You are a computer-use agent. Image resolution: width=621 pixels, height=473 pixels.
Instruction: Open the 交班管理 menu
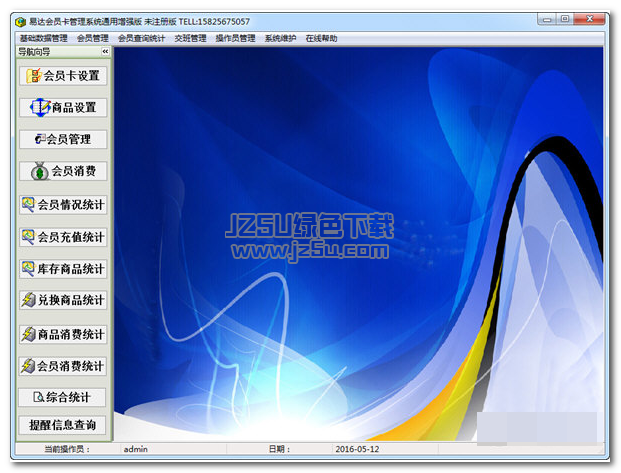[190, 38]
